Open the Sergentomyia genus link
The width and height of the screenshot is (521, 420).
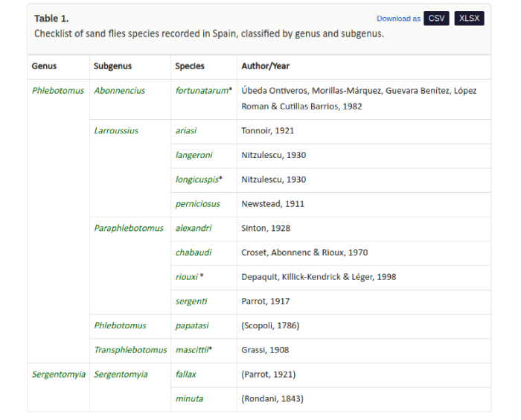click(58, 375)
